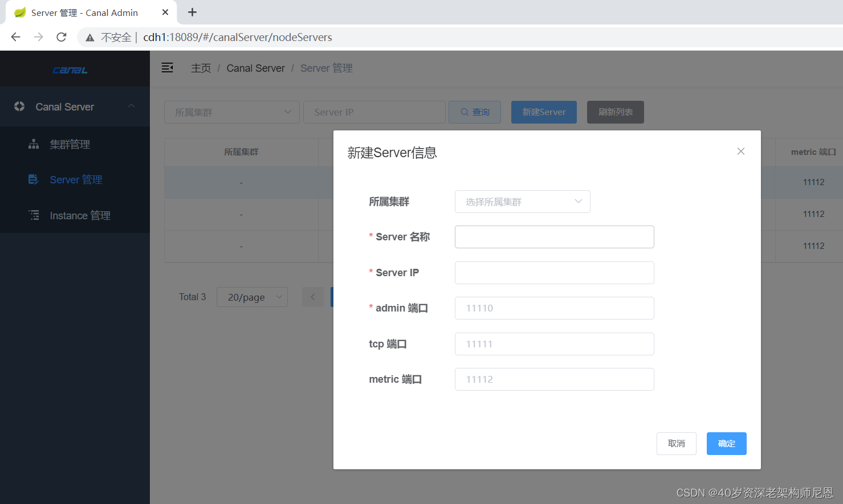Click the Instance 管理 list icon
This screenshot has width=843, height=504.
tap(34, 215)
